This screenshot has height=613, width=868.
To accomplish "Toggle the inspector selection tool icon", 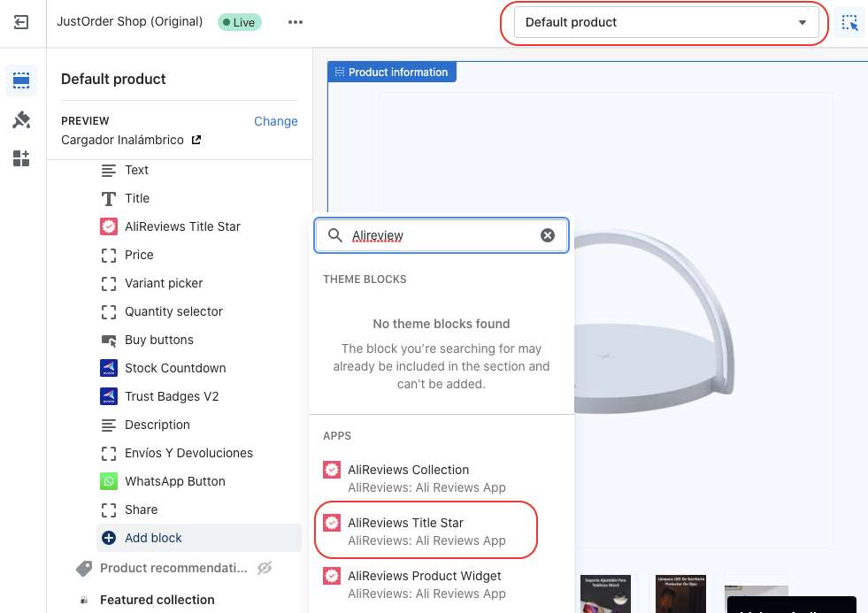I will (x=849, y=23).
